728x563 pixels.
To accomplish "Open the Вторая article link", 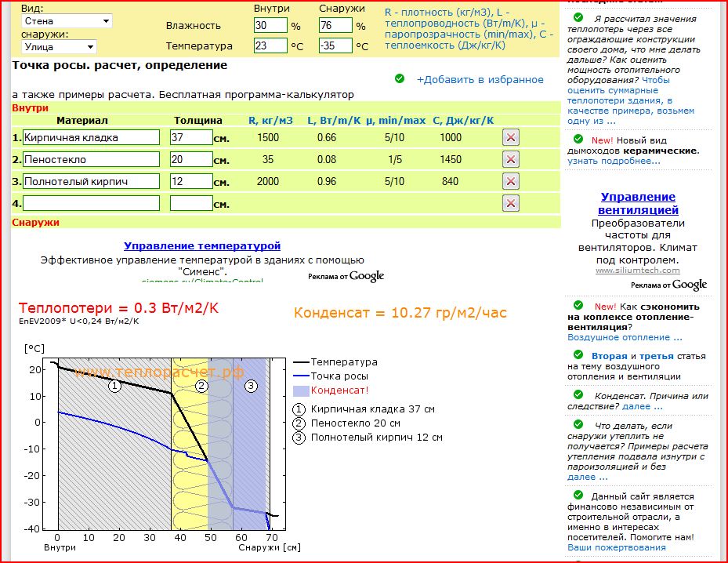I will (x=609, y=356).
